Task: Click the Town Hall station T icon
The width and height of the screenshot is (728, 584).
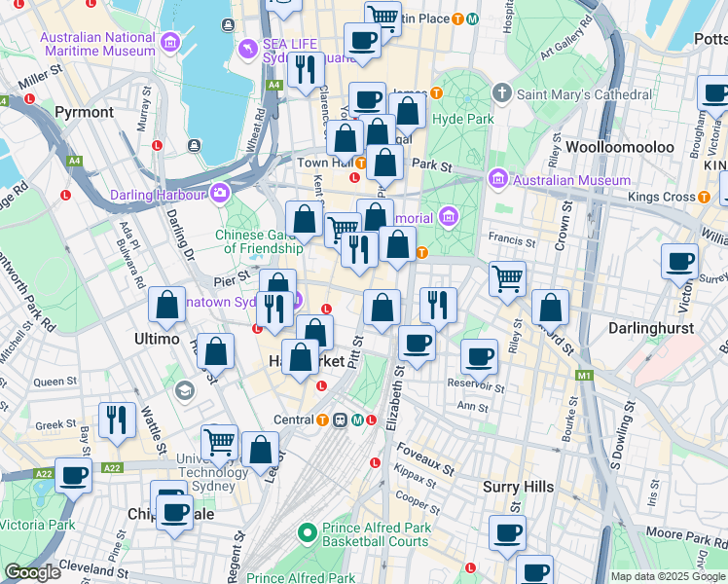Action: 361,163
